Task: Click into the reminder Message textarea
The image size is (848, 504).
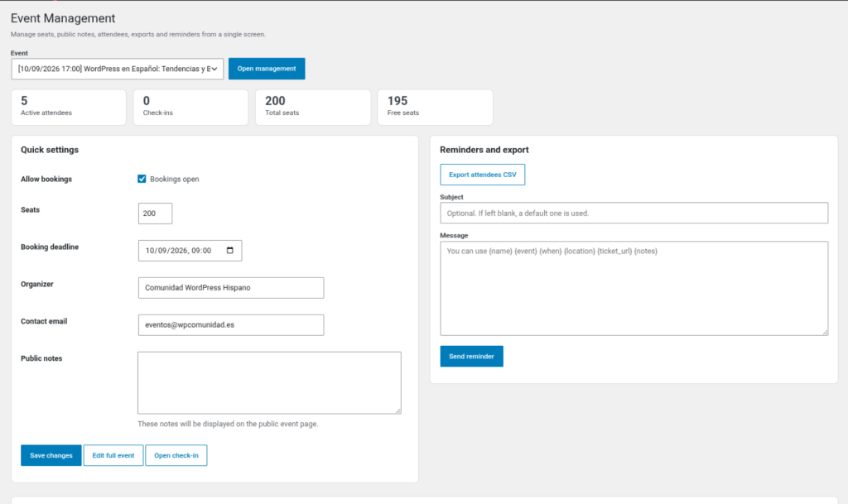Action: (634, 289)
